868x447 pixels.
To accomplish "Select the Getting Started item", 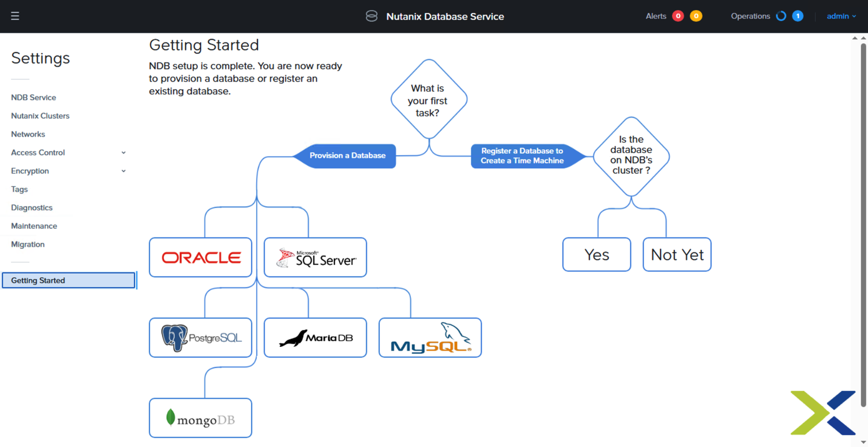I will pos(69,280).
